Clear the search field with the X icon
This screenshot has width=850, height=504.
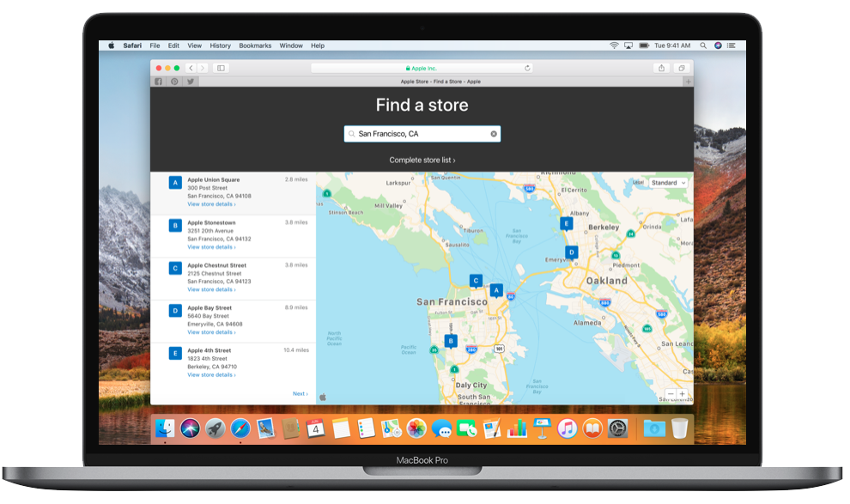click(494, 134)
